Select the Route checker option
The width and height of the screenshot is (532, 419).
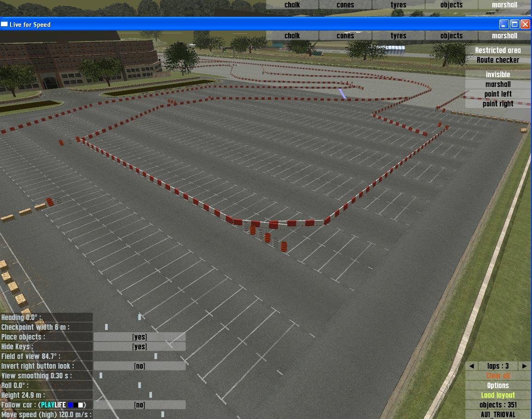click(x=498, y=60)
